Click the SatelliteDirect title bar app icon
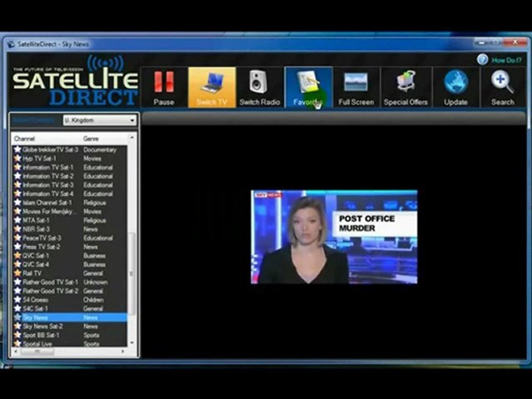 coord(11,44)
